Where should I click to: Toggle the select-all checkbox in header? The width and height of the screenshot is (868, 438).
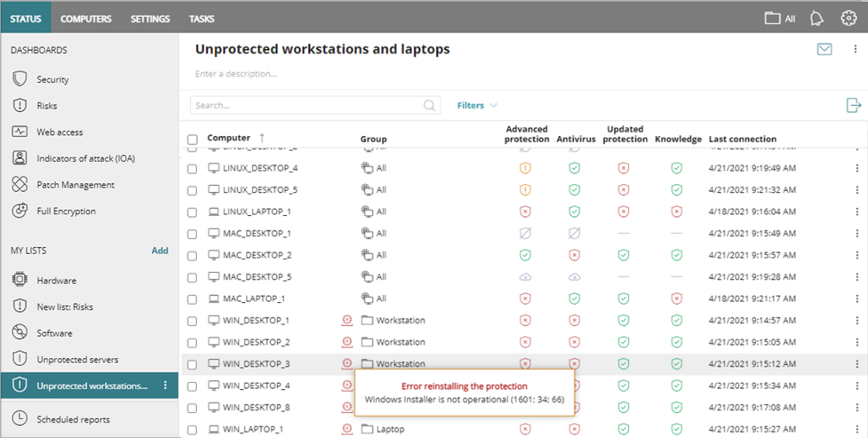pyautogui.click(x=192, y=139)
